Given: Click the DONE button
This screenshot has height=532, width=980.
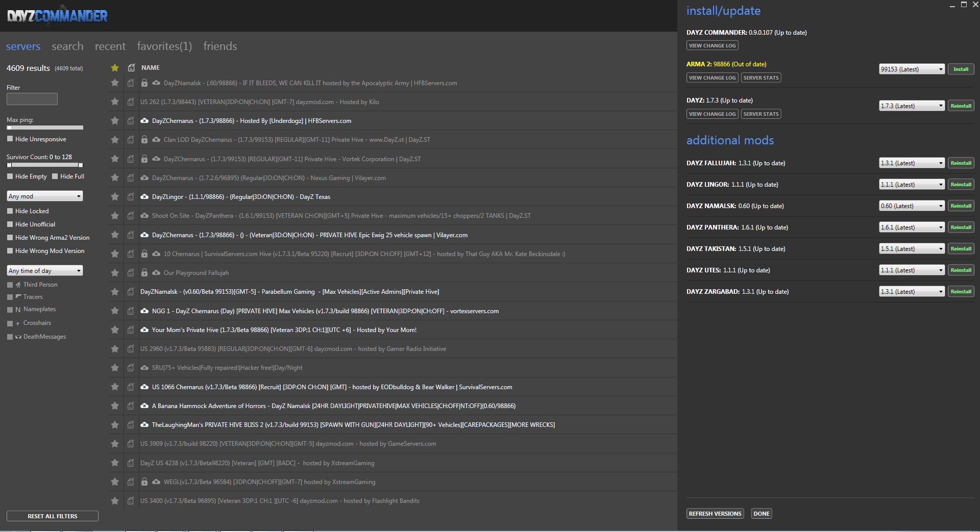Looking at the screenshot, I should pyautogui.click(x=761, y=514).
